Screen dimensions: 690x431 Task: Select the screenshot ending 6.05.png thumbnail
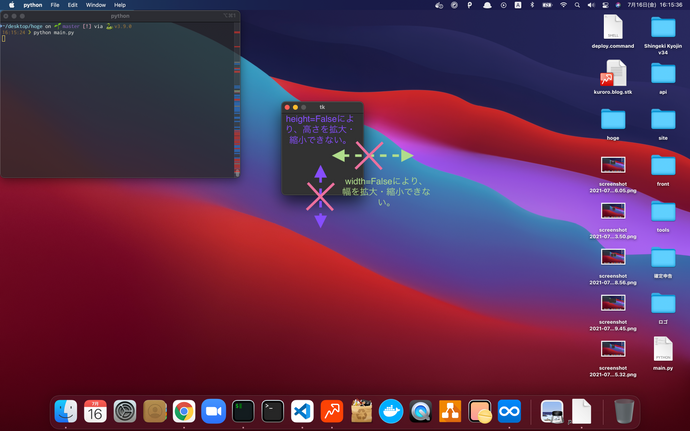coord(613,165)
